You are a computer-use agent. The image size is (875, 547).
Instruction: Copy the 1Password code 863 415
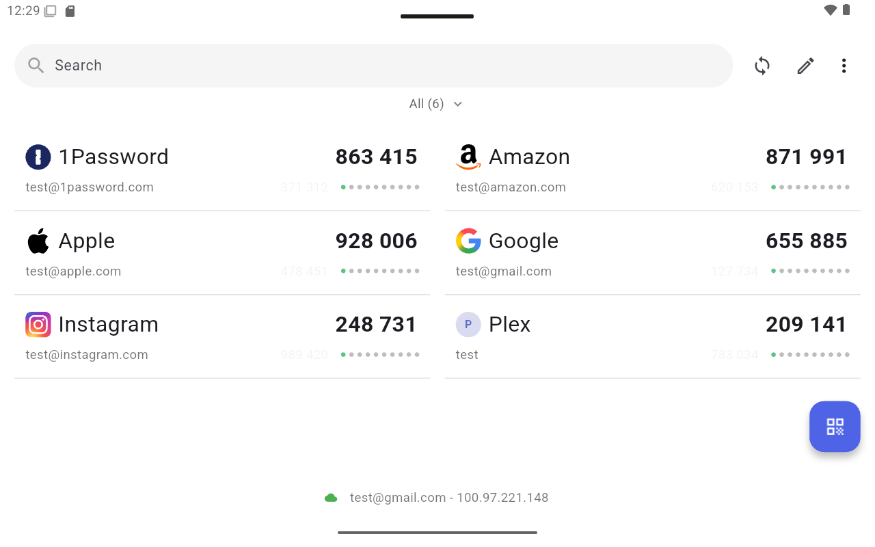click(x=376, y=157)
